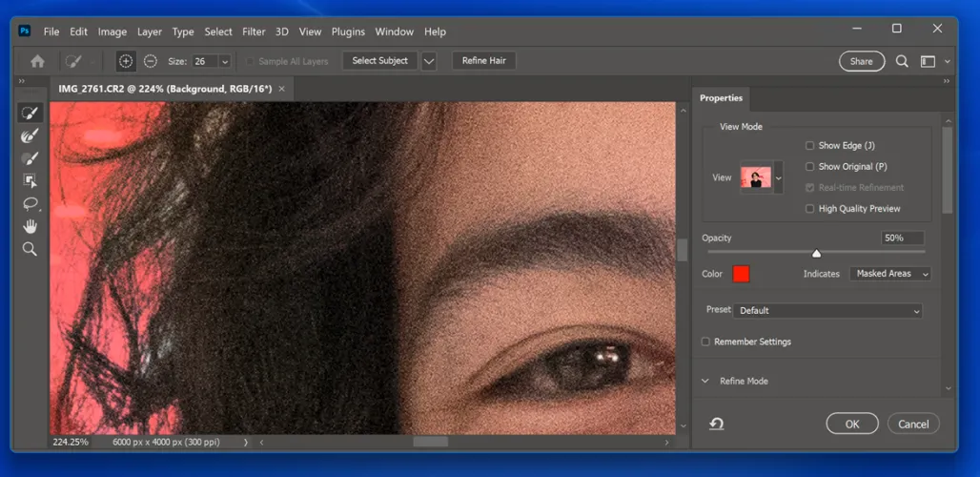This screenshot has width=980, height=477.
Task: Open the Filter menu
Action: [254, 31]
